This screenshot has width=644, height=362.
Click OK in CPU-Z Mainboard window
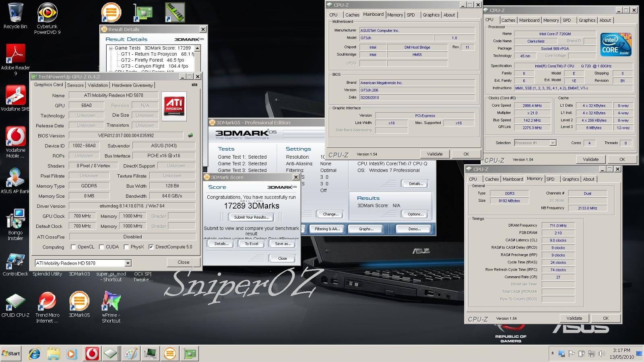[466, 154]
